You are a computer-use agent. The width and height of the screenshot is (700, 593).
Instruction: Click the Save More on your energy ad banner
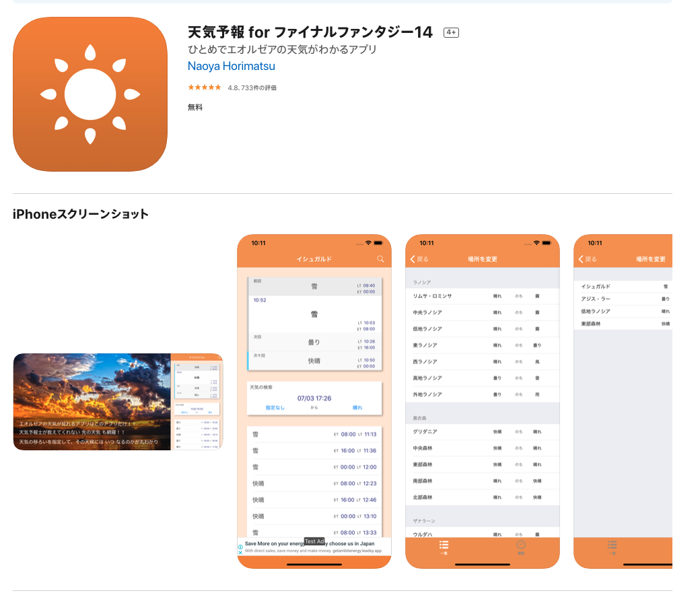[x=314, y=547]
